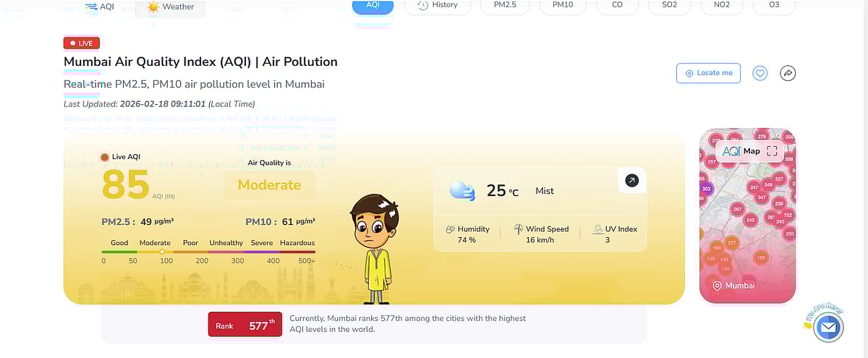868x358 pixels.
Task: Switch to the PM10 tab
Action: pos(562,6)
